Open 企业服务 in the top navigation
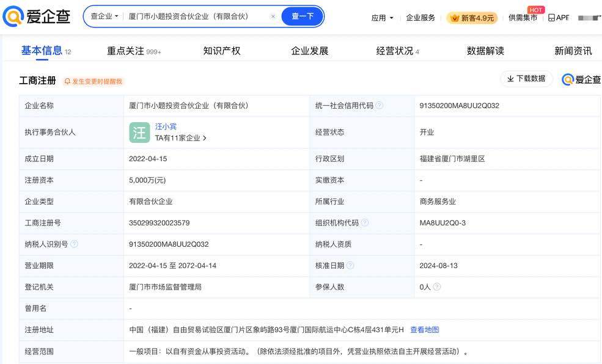This screenshot has width=602, height=364. point(420,18)
